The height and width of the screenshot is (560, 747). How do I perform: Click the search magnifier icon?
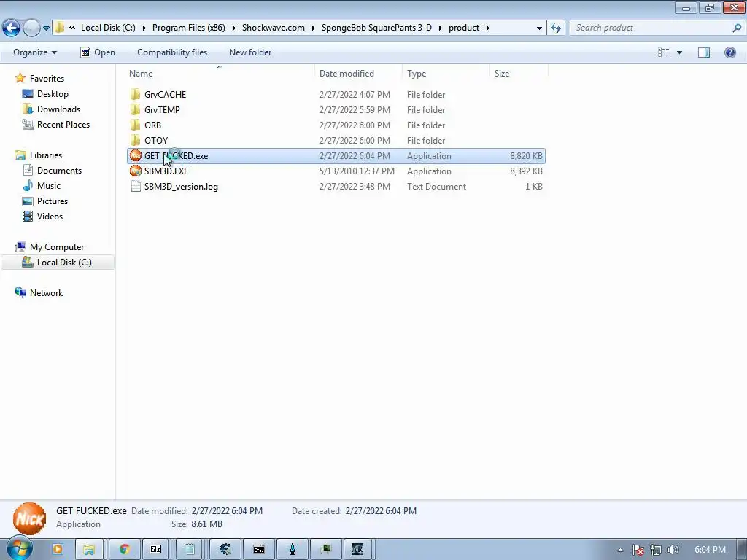coord(737,28)
